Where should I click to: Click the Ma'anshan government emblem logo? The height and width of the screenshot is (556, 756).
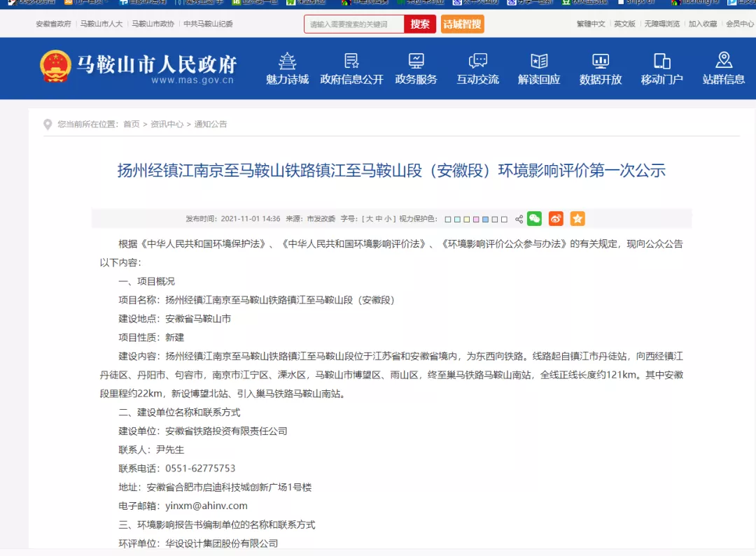point(55,66)
